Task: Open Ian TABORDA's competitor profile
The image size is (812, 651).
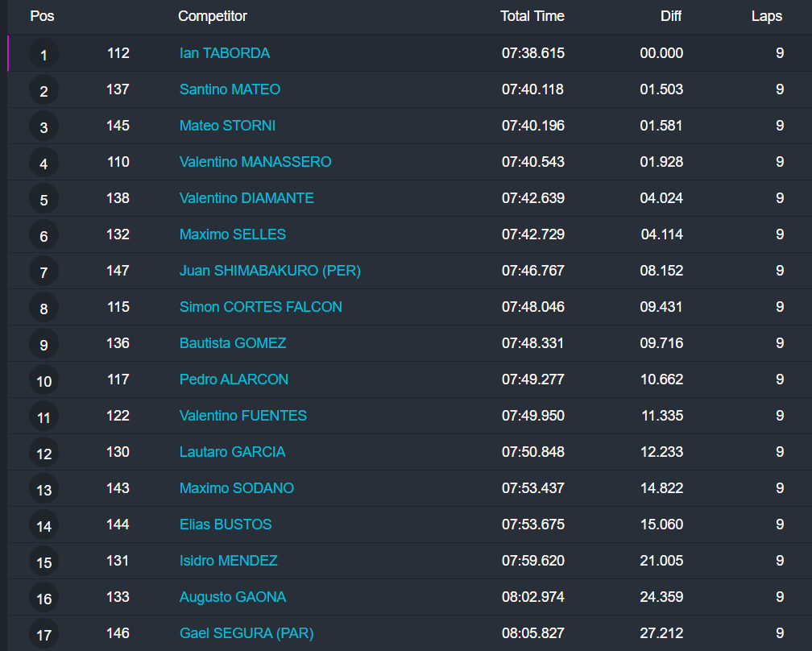Action: (224, 53)
